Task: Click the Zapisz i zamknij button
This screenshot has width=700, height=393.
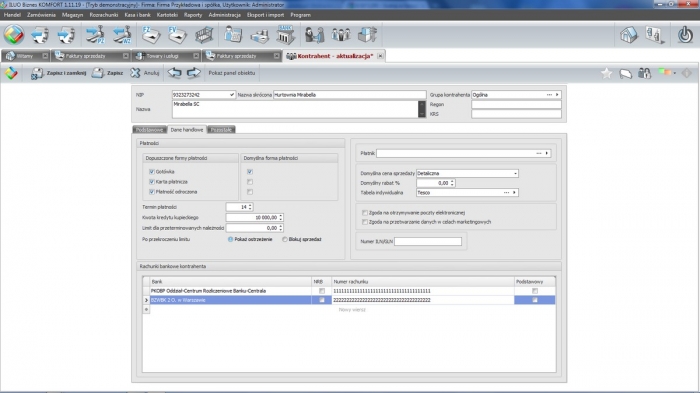Action: click(58, 73)
